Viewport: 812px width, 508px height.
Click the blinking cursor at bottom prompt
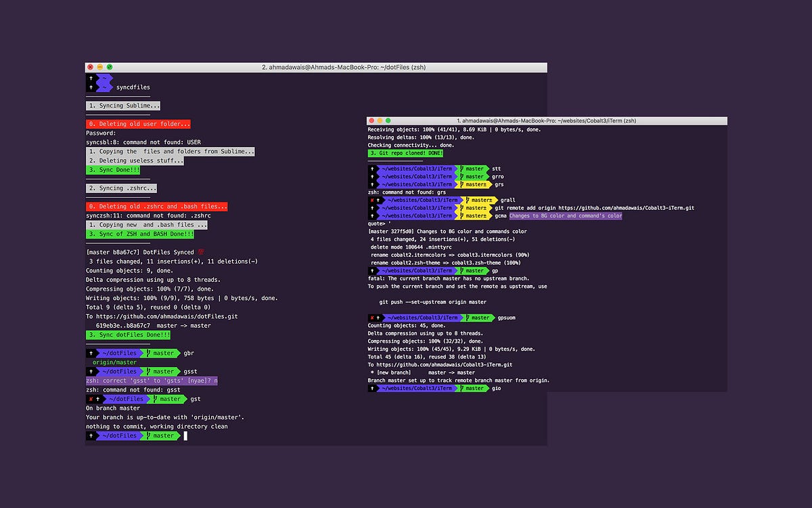coord(185,436)
